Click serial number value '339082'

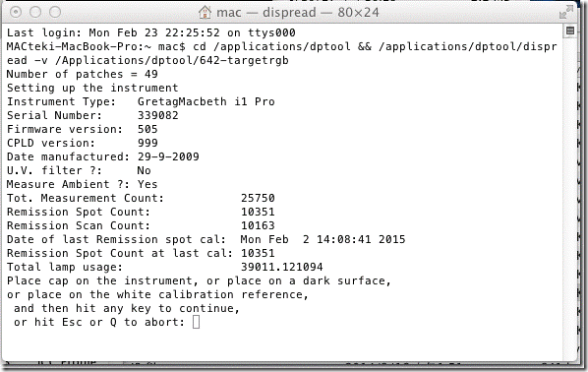[x=158, y=115]
